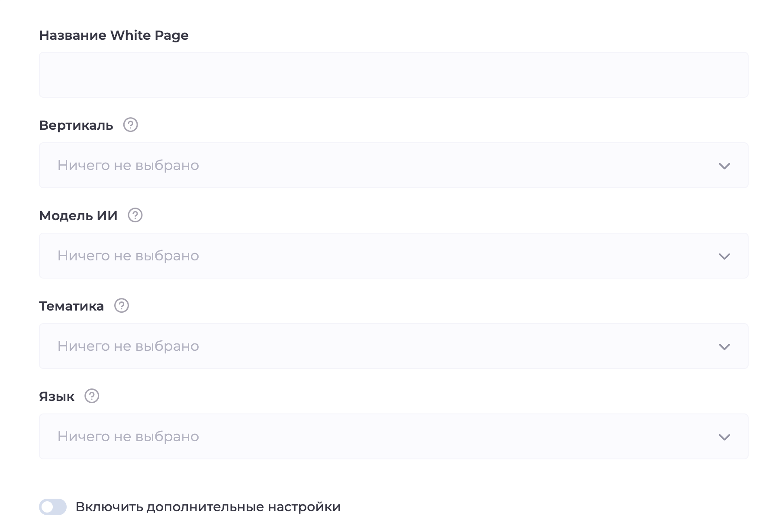Viewport: 772px width, 532px height.
Task: Click the 'Модель ИИ' label text
Action: click(78, 215)
